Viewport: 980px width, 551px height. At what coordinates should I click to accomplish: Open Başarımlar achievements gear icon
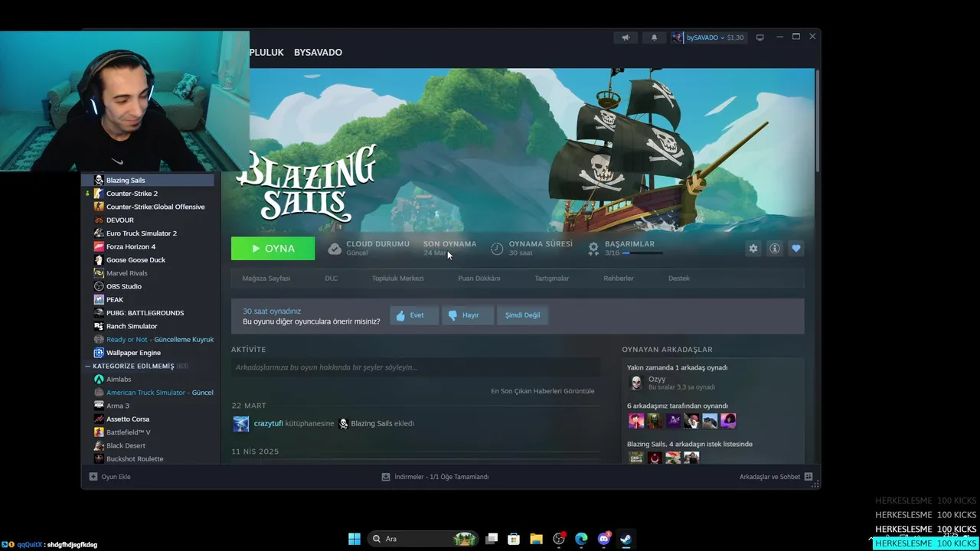[x=593, y=249]
